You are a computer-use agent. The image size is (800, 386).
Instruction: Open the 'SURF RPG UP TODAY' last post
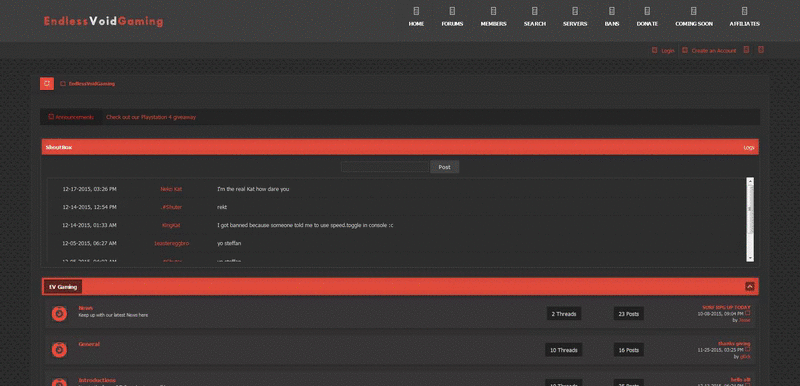[x=726, y=307]
